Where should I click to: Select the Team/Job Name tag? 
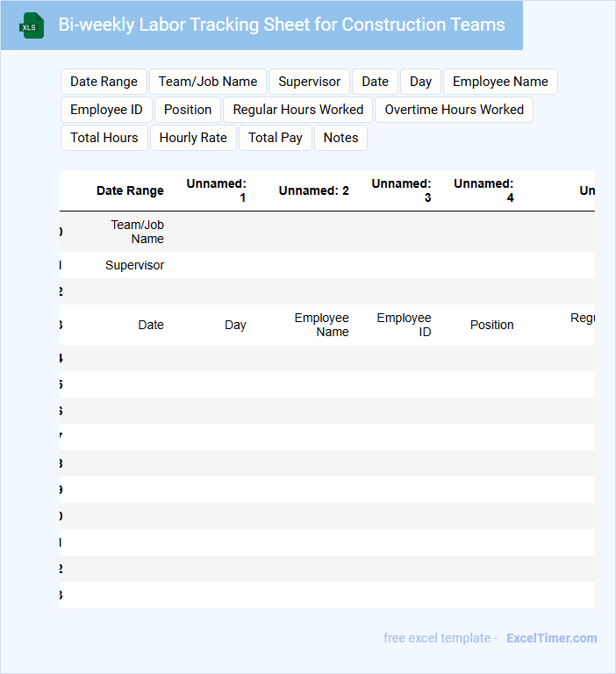point(208,82)
